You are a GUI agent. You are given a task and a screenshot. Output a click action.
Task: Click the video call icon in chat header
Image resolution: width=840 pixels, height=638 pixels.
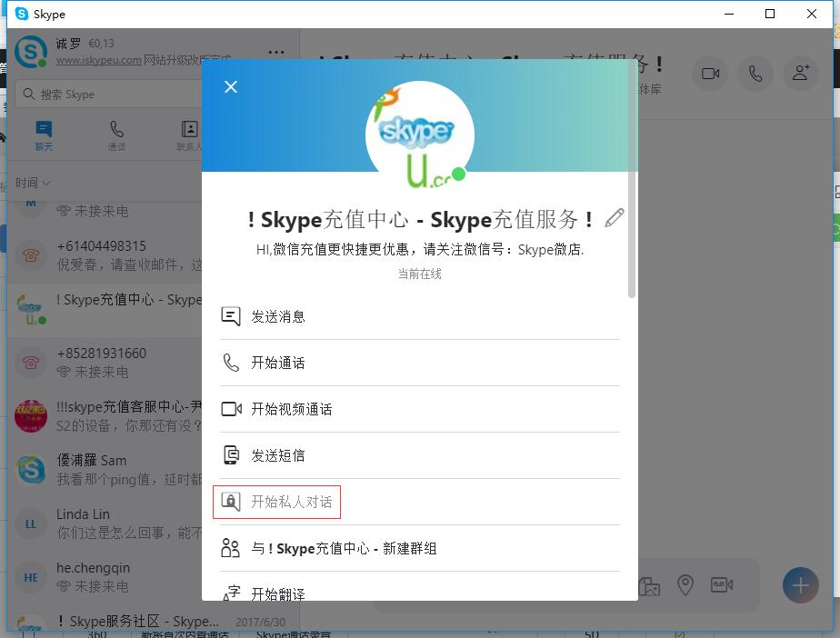(710, 74)
